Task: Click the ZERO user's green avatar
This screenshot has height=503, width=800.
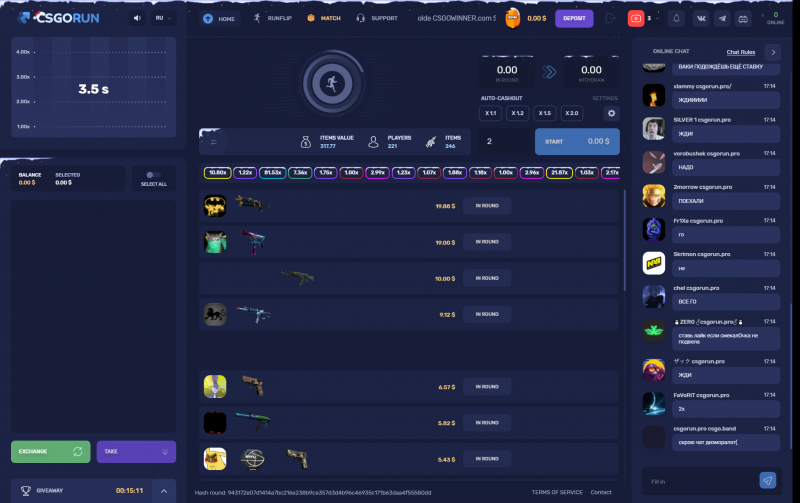Action: click(654, 331)
